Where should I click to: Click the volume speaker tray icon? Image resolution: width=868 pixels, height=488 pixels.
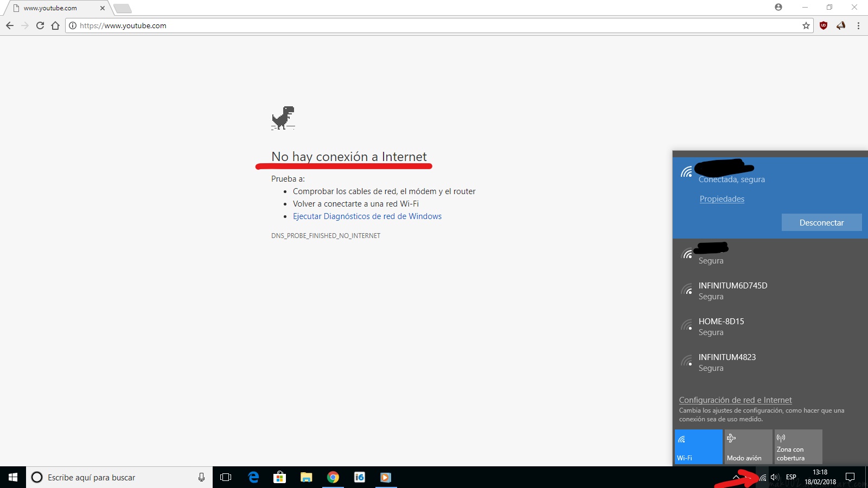(x=775, y=477)
